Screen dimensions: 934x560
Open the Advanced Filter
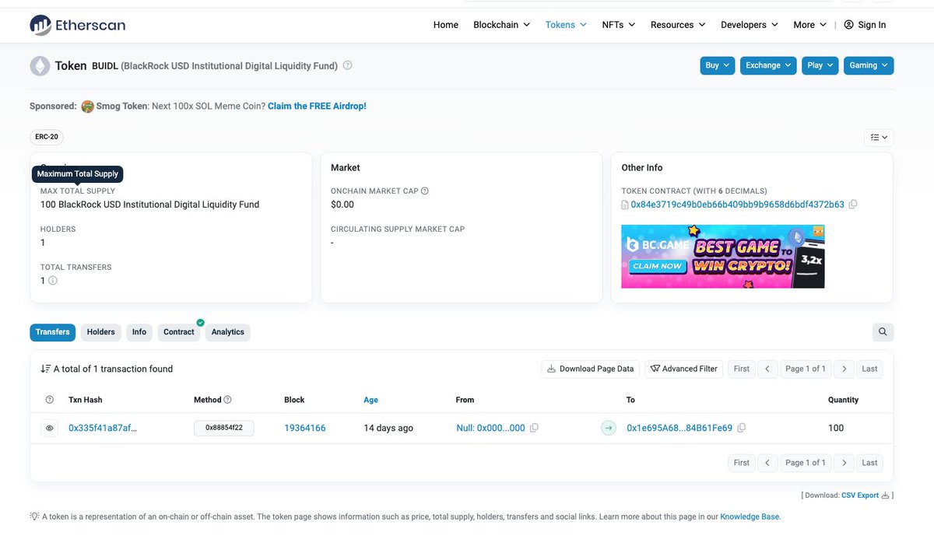coord(684,369)
